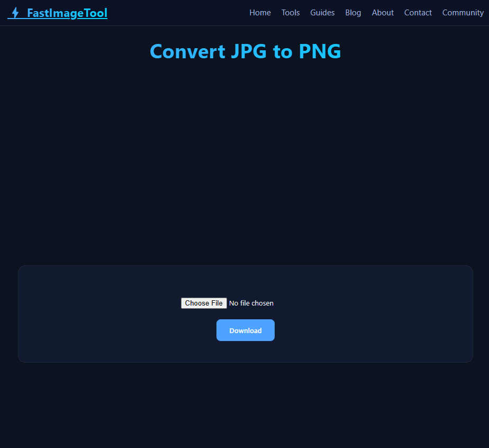Viewport: 489px width, 448px height.
Task: Click the file upload input field
Action: 228,303
